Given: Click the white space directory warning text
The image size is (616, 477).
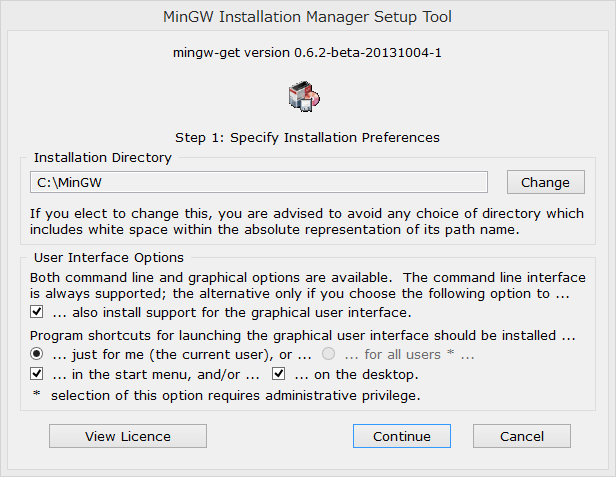Looking at the screenshot, I should (x=307, y=222).
